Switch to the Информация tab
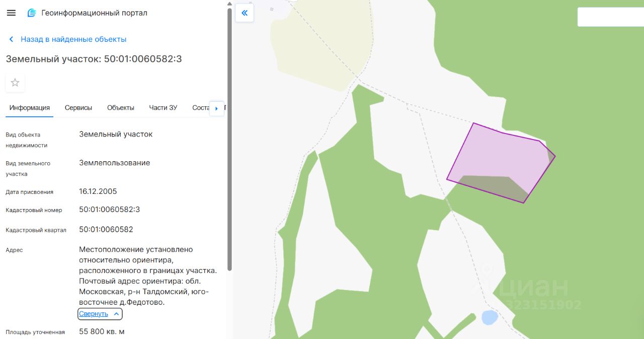The width and height of the screenshot is (644, 339). coord(30,108)
